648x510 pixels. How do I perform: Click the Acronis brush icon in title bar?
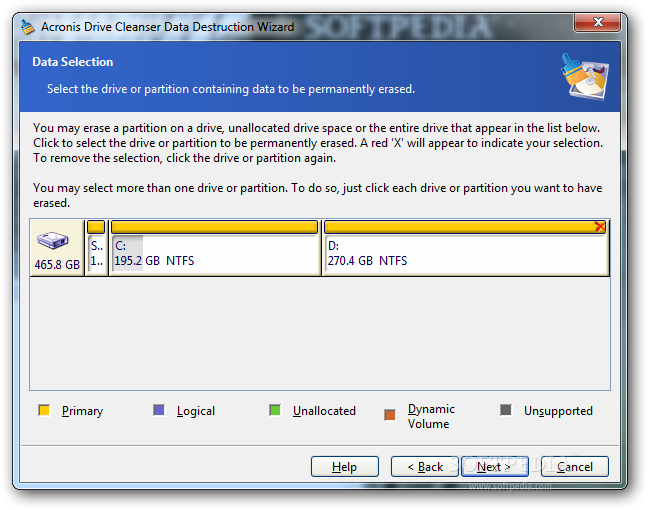point(28,27)
